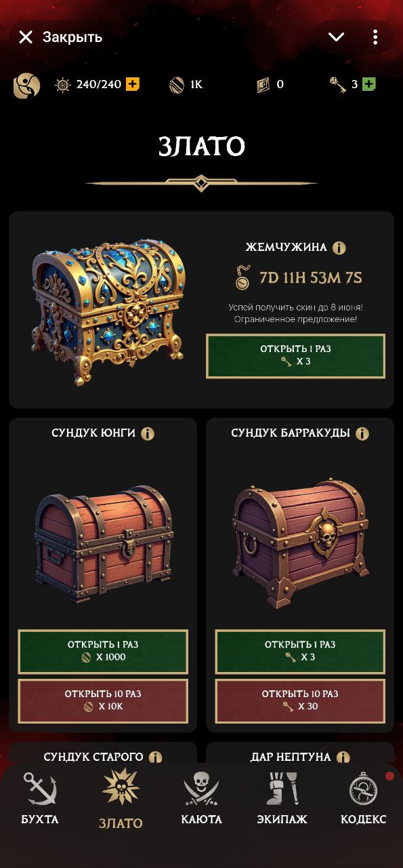
Task: Show info for Сундук Юнги
Action: click(x=148, y=433)
